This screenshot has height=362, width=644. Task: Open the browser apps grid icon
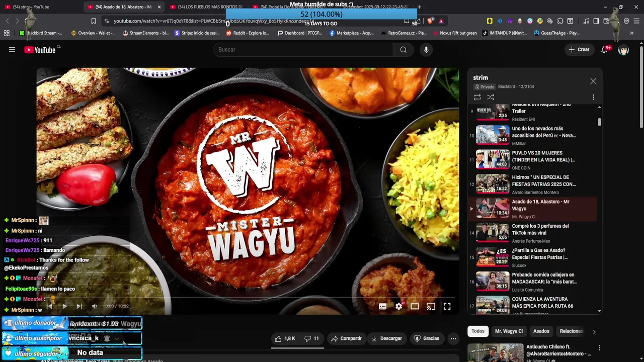pos(7,33)
